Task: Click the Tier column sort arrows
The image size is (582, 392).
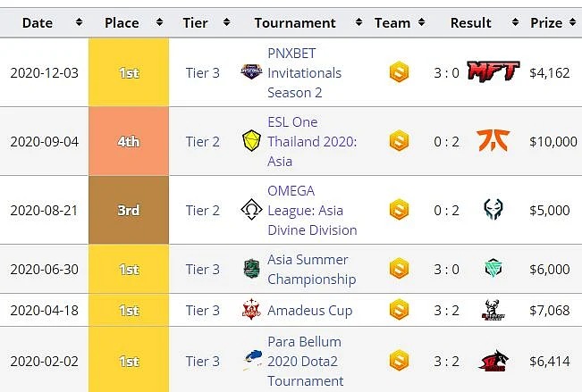Action: pyautogui.click(x=226, y=22)
